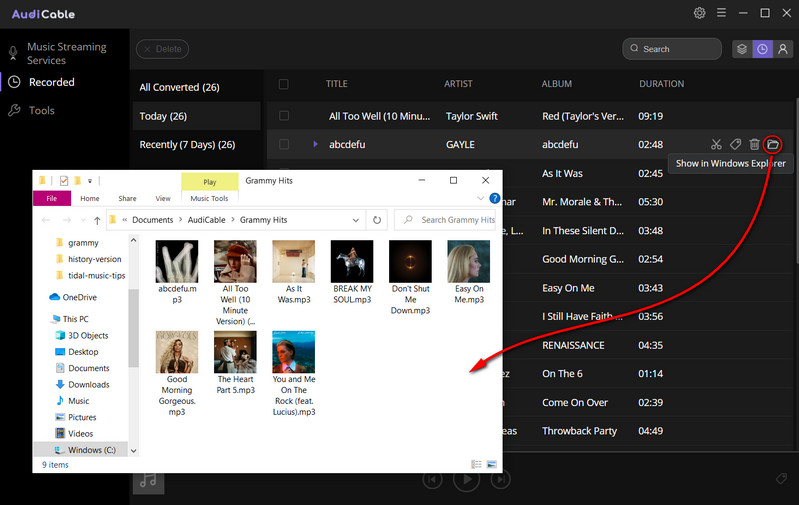
Task: Click the previous track button in player
Action: (x=432, y=480)
